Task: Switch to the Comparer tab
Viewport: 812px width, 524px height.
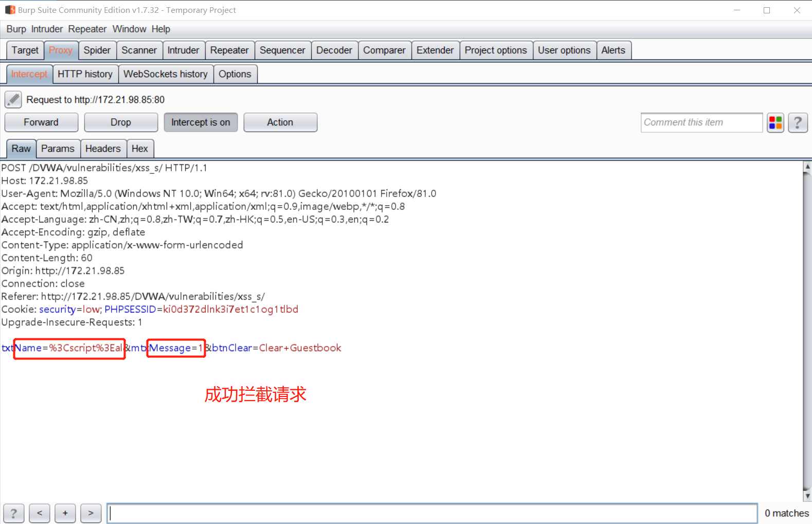Action: coord(385,50)
